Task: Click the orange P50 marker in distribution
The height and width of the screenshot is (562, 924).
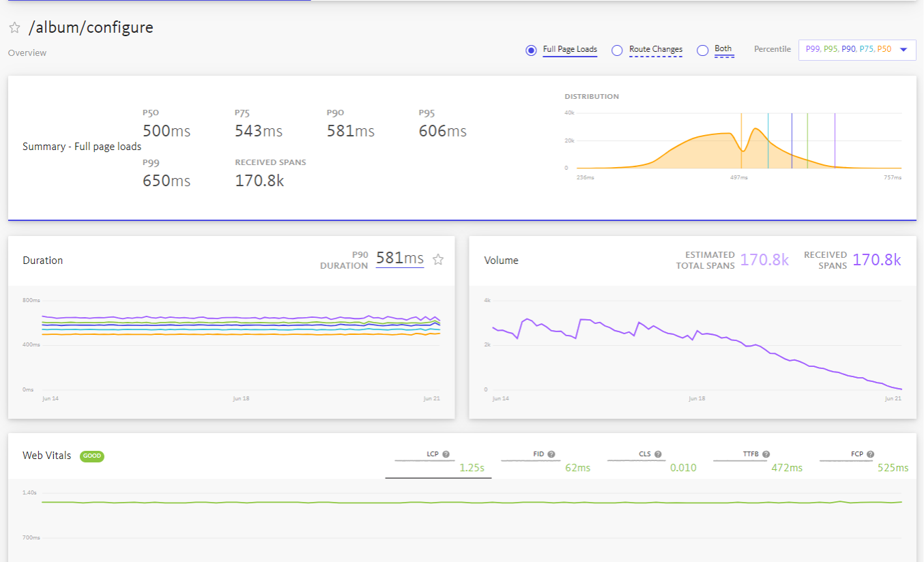Action: [741, 140]
